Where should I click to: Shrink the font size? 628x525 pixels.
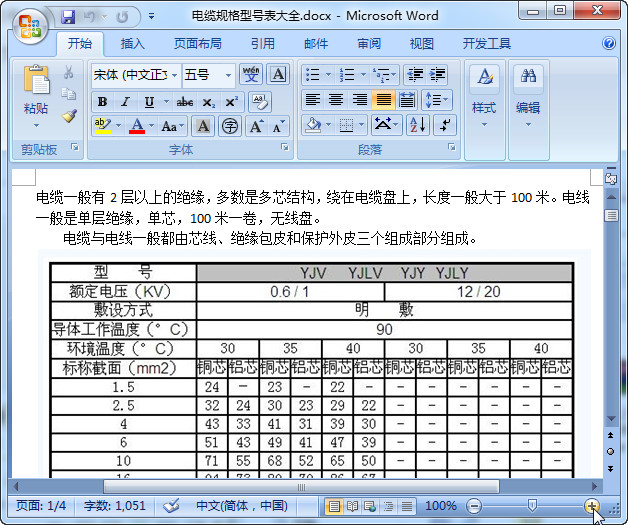(278, 126)
